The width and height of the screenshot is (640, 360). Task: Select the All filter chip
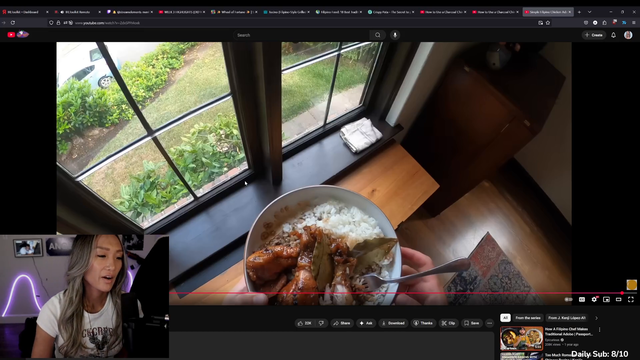point(505,318)
